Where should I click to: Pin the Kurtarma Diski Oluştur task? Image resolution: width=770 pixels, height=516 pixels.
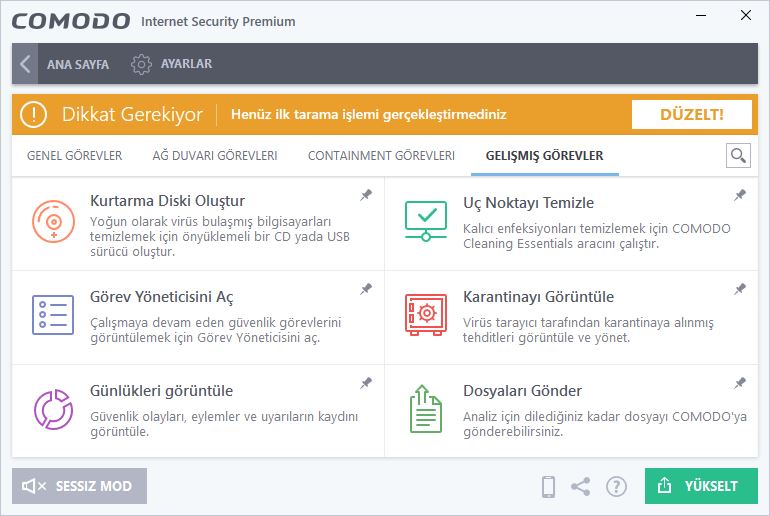click(x=366, y=195)
